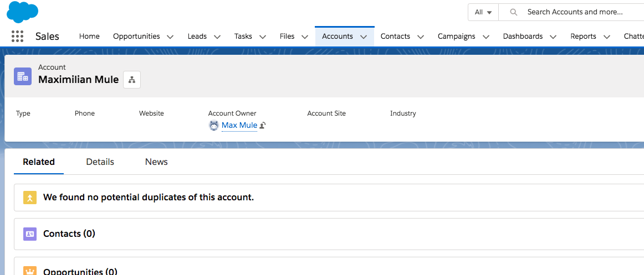Switch to the Details tab
This screenshot has height=275, width=644.
pyautogui.click(x=100, y=162)
